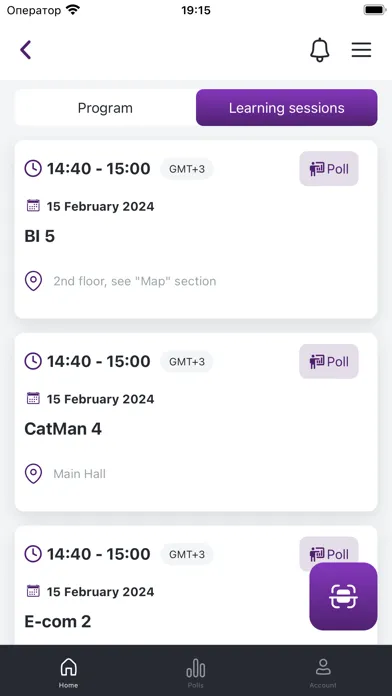
Task: Tap location pin beside Main Hall
Action: [x=33, y=474]
